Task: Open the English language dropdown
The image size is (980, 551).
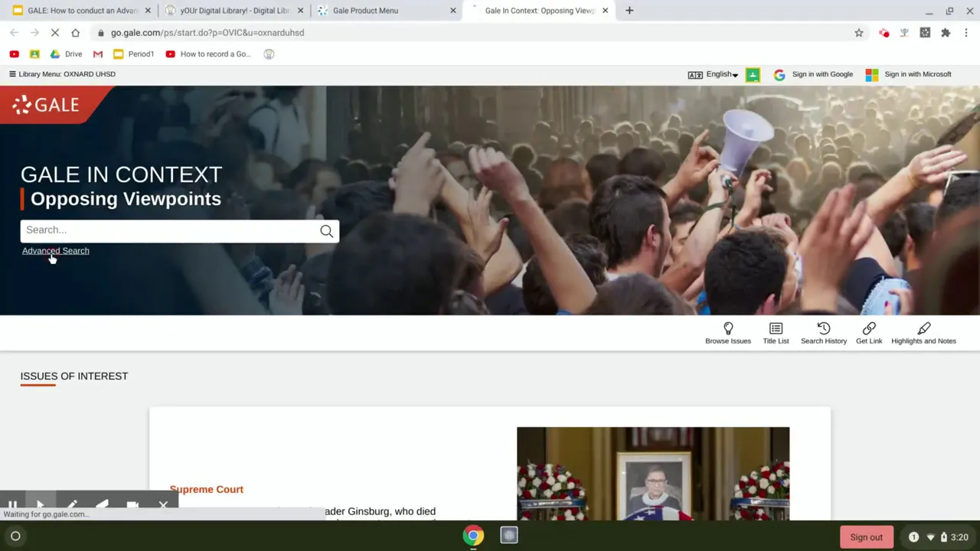Action: [x=714, y=74]
